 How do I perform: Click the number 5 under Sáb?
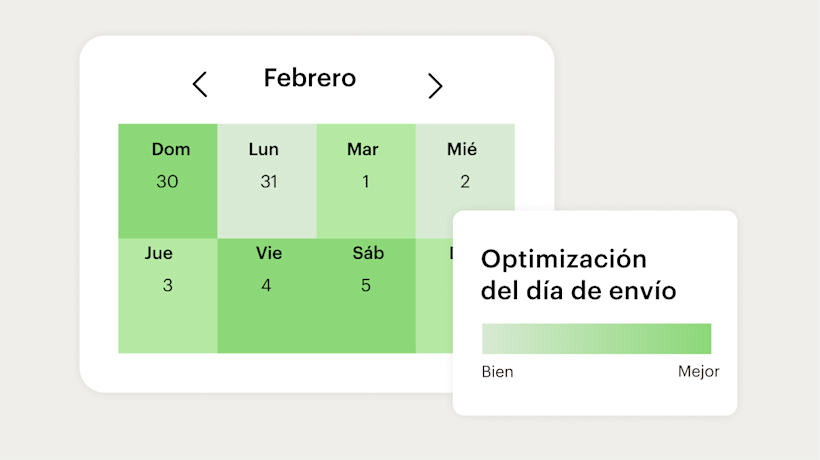(366, 286)
